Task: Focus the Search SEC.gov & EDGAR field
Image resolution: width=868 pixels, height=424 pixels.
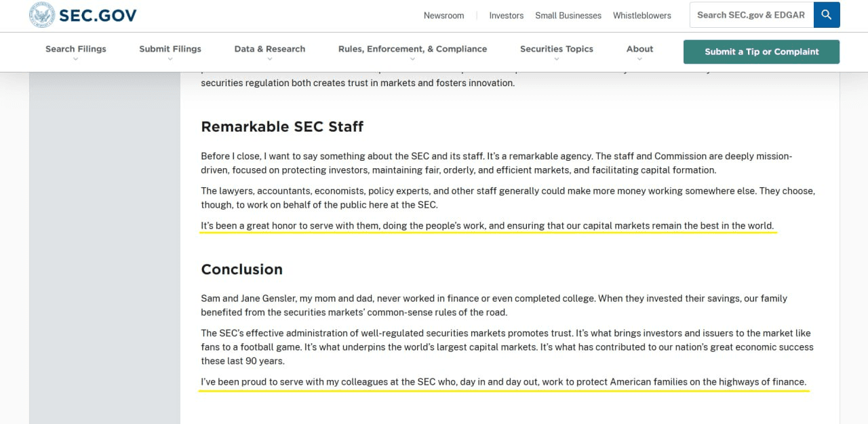Action: point(751,15)
